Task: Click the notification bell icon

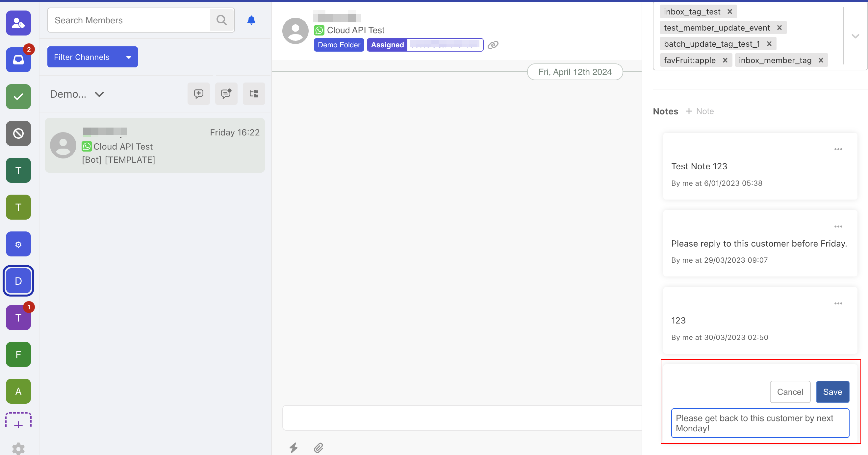Action: coord(251,20)
